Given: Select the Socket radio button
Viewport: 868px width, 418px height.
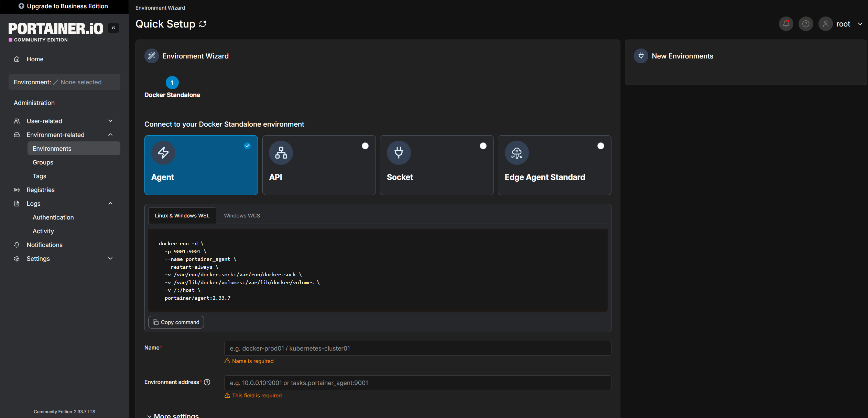Looking at the screenshot, I should tap(483, 146).
